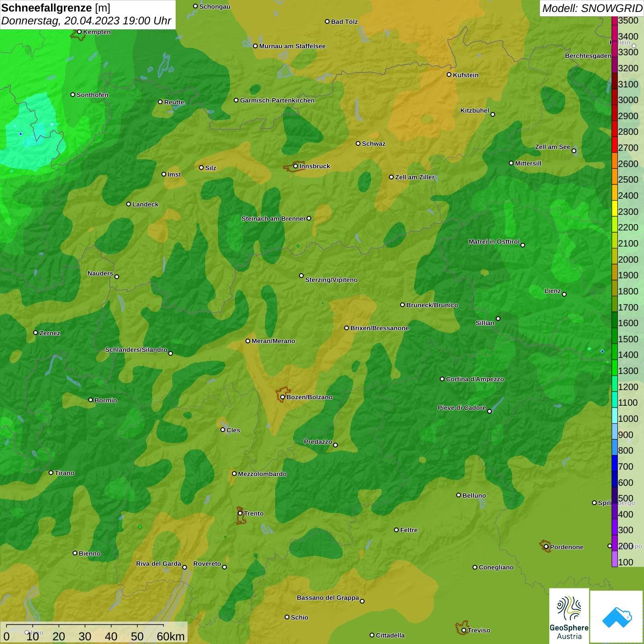Click the "Modell: SNOWGRID" label
Viewport: 644px width, 644px height.
coord(592,8)
